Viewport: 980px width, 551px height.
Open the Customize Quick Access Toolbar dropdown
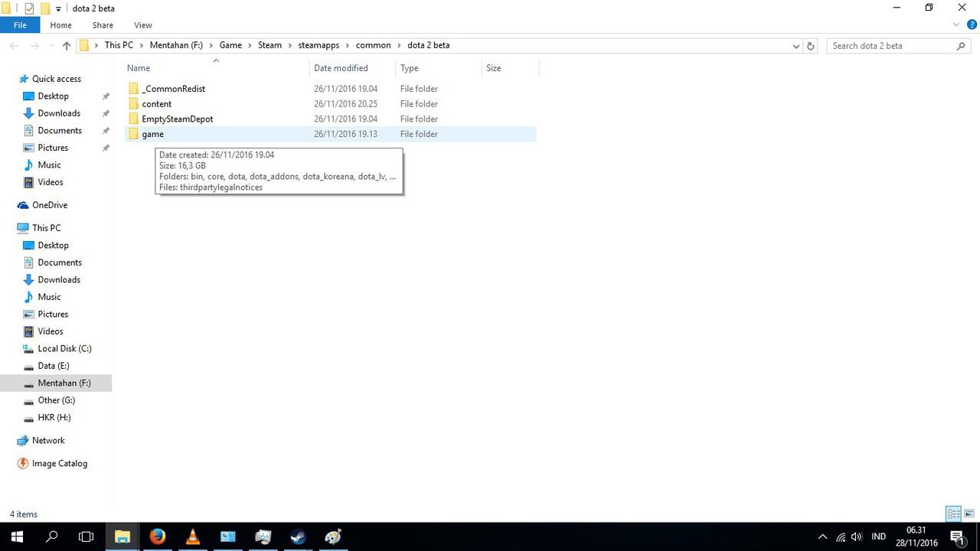[x=58, y=8]
